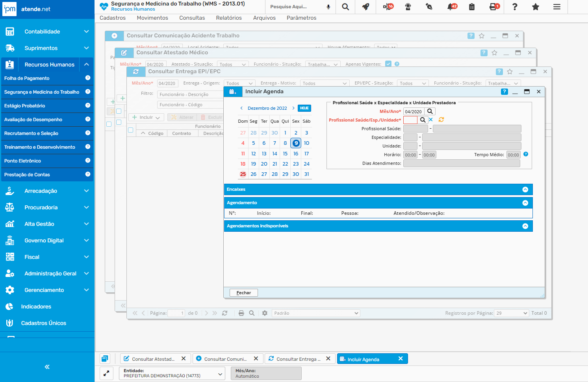
Task: Open the Entidade dropdown
Action: (172, 373)
